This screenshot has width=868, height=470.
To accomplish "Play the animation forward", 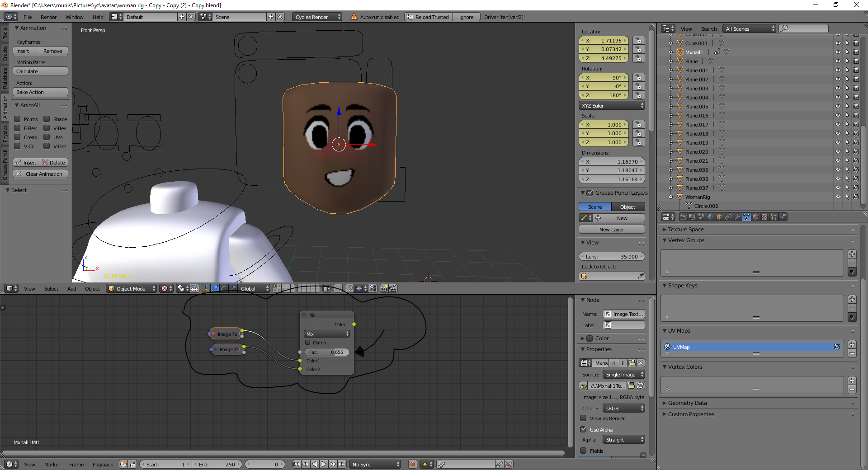I will click(324, 464).
